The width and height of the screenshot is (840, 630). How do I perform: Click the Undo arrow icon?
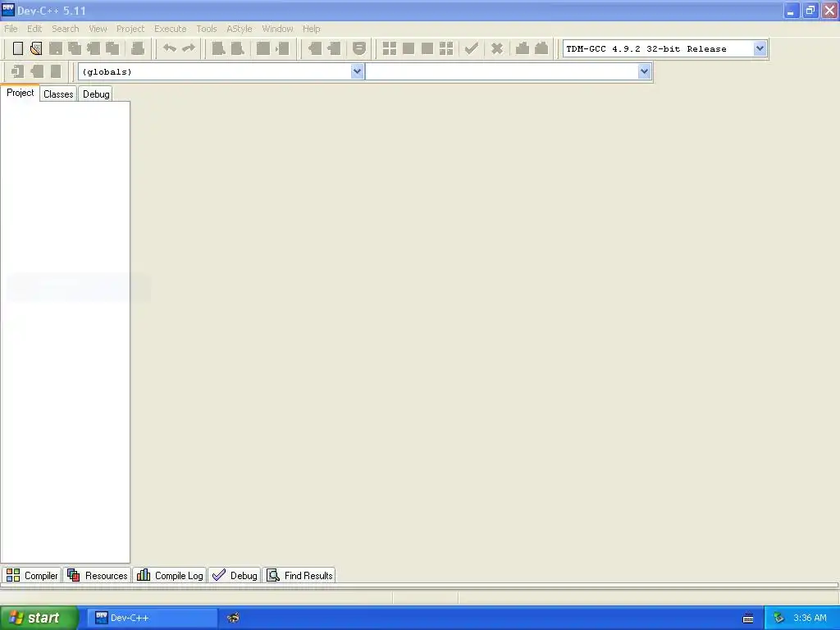pos(169,48)
